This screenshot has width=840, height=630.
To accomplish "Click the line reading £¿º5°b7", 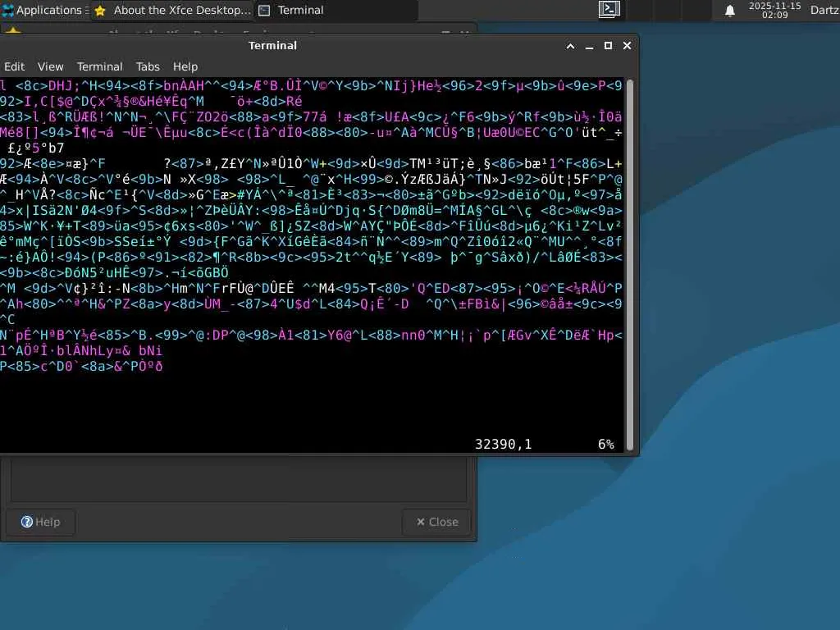I will pos(35,148).
